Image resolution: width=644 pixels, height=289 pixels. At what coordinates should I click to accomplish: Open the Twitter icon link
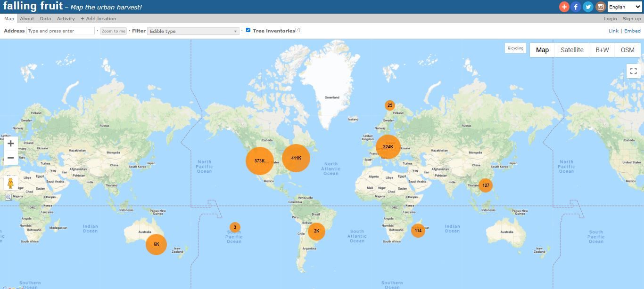(x=588, y=7)
